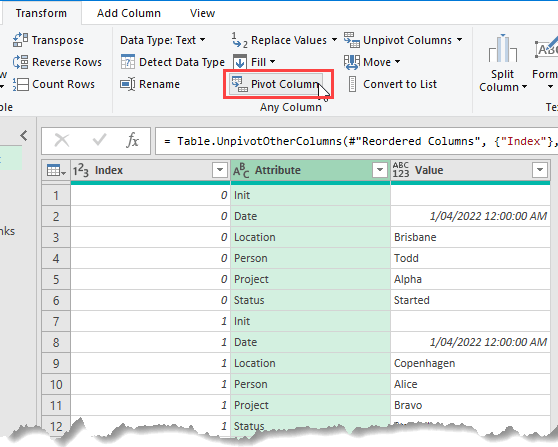Screen dimensions: 558x447
Task: Click the Started cell
Action: tap(470, 300)
